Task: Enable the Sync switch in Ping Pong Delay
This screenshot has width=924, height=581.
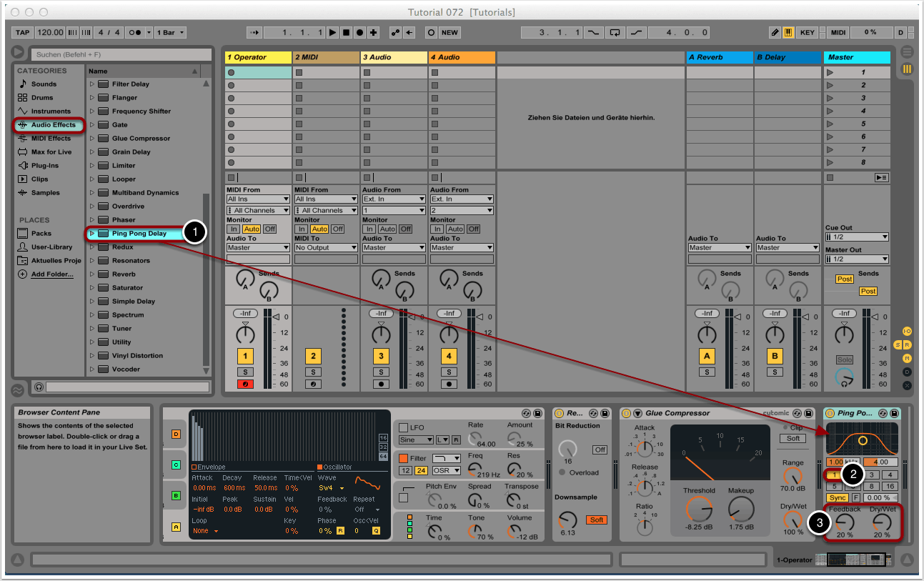Action: coord(838,497)
